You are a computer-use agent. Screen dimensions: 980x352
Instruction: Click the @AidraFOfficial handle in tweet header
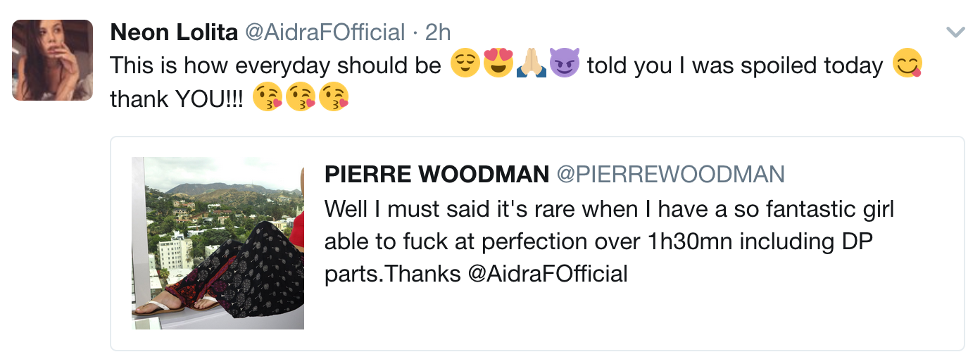tap(324, 32)
